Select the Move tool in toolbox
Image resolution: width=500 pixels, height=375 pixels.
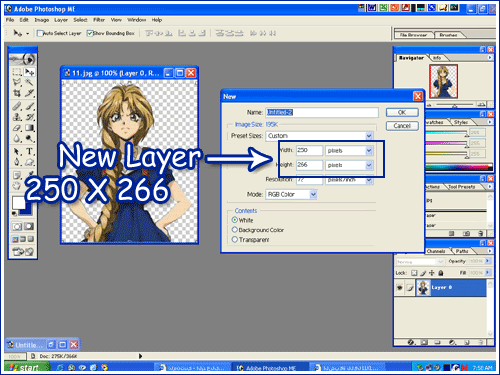tap(29, 72)
